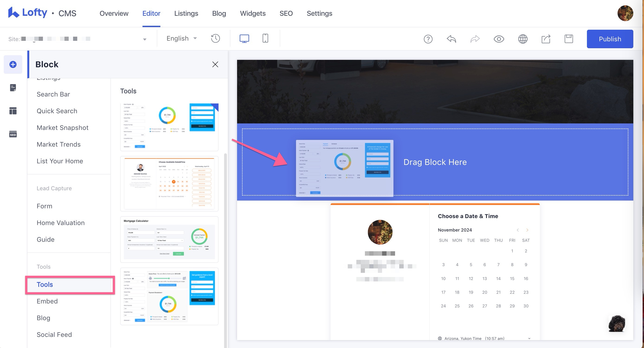Switch to mobile view mode
Viewport: 644px width, 348px height.
coord(265,39)
